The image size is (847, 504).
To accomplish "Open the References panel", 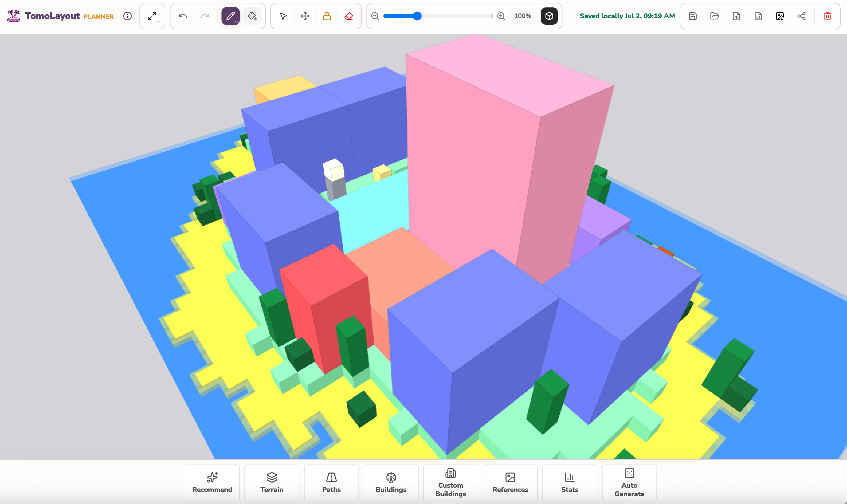I will 510,483.
